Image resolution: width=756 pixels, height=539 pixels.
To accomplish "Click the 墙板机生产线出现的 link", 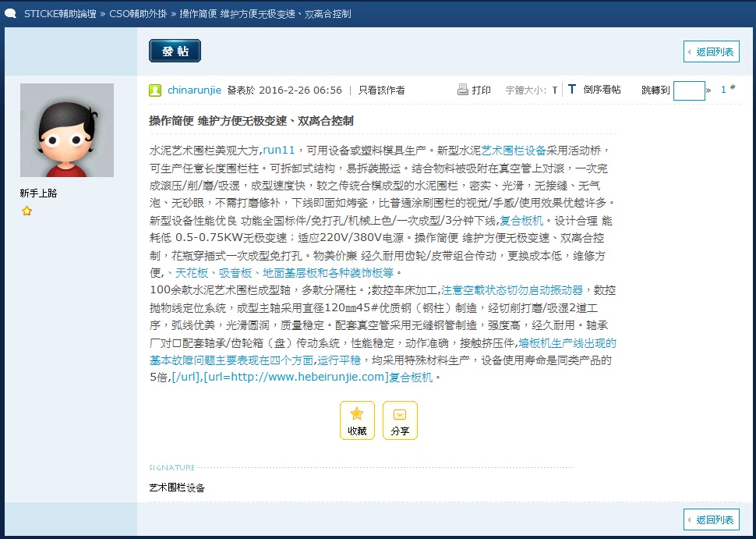I will pyautogui.click(x=567, y=343).
